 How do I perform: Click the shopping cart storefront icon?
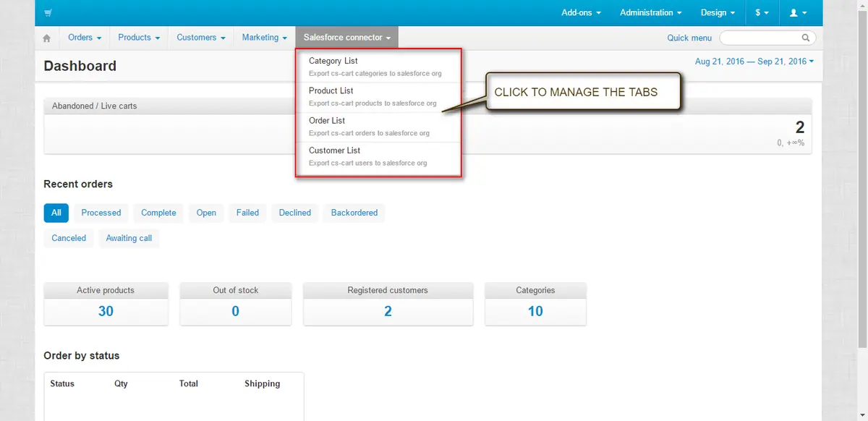48,13
